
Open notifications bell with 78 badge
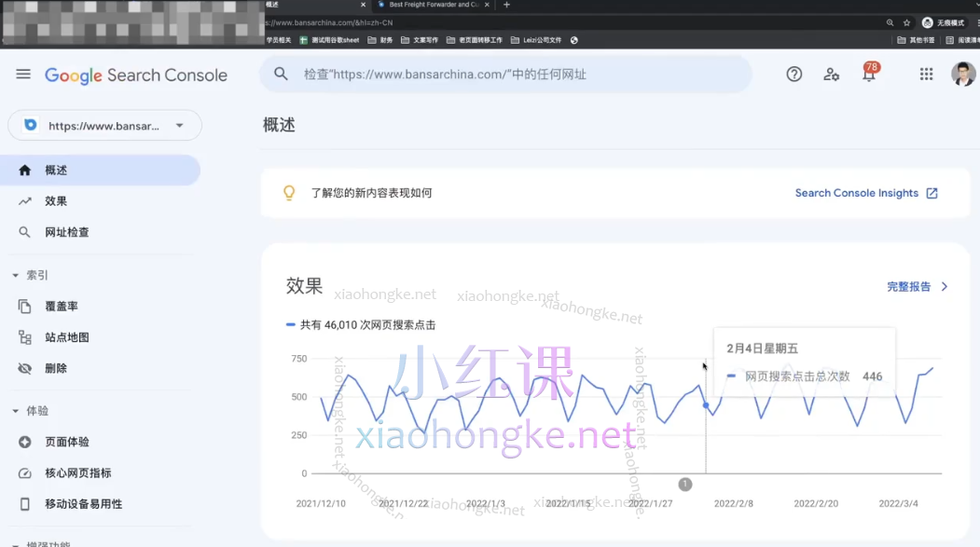(x=869, y=75)
